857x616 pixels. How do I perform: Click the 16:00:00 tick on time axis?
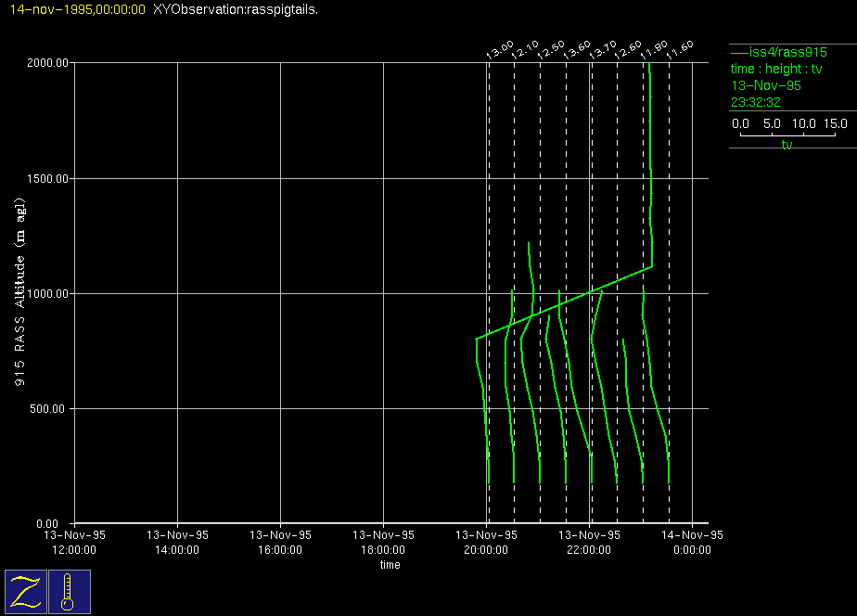click(x=280, y=542)
